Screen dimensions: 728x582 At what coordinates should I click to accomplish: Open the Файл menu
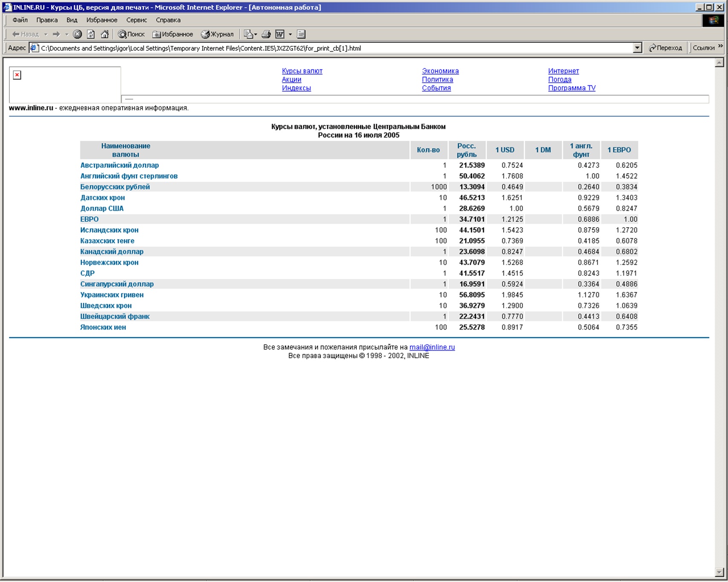[20, 20]
